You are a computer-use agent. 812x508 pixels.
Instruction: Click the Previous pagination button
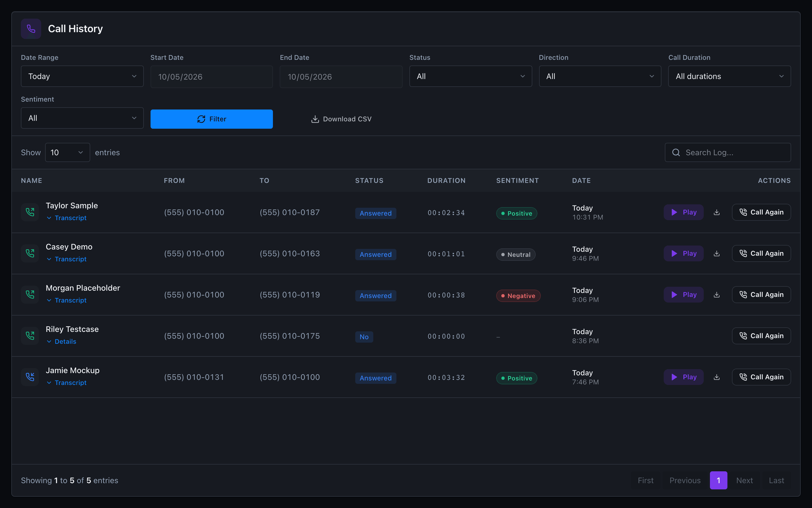click(685, 480)
